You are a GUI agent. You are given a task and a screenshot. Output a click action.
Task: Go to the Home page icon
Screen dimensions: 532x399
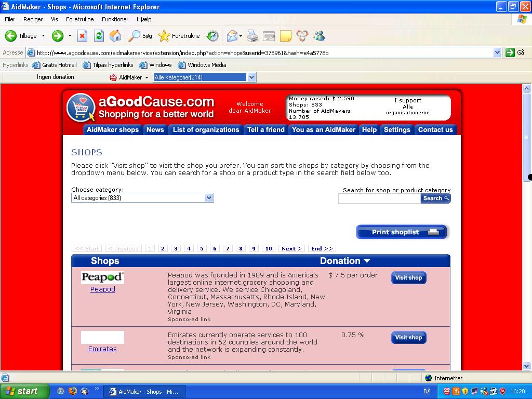point(115,36)
